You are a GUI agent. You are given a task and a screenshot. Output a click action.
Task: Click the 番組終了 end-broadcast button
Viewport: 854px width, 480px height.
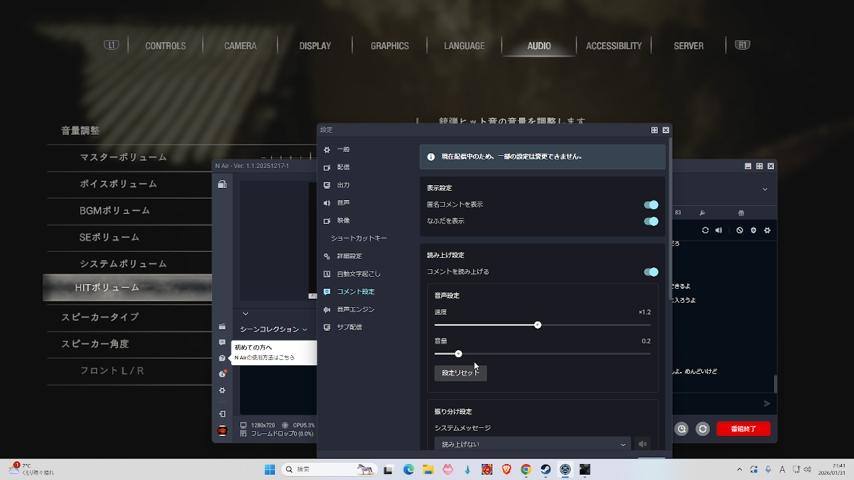pyautogui.click(x=743, y=429)
